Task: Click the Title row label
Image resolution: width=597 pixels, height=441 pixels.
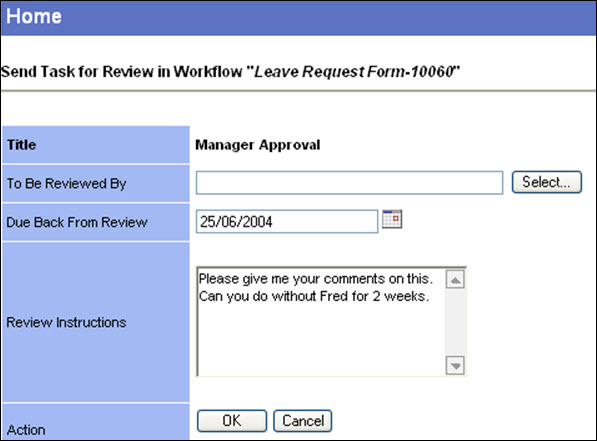Action: tap(22, 145)
